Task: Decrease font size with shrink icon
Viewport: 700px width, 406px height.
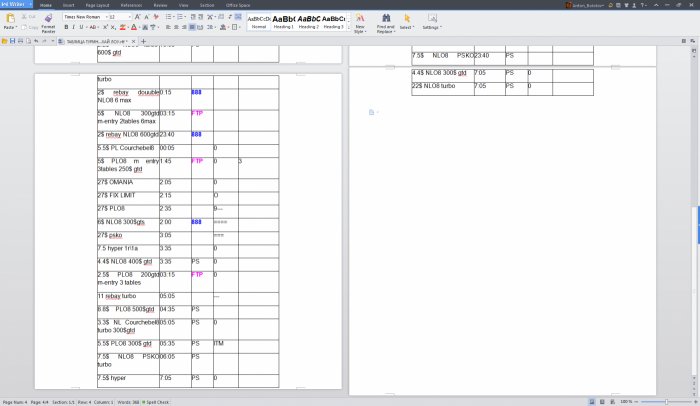Action: point(146,17)
